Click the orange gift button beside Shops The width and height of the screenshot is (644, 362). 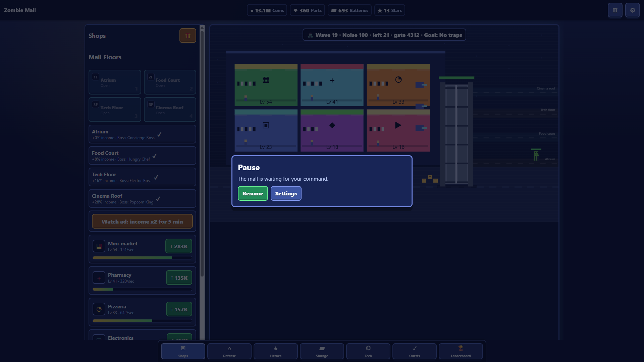point(187,36)
